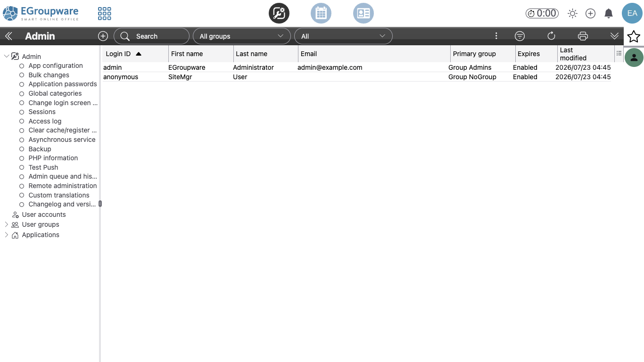Click the Search input field
The width and height of the screenshot is (644, 362).
[151, 36]
